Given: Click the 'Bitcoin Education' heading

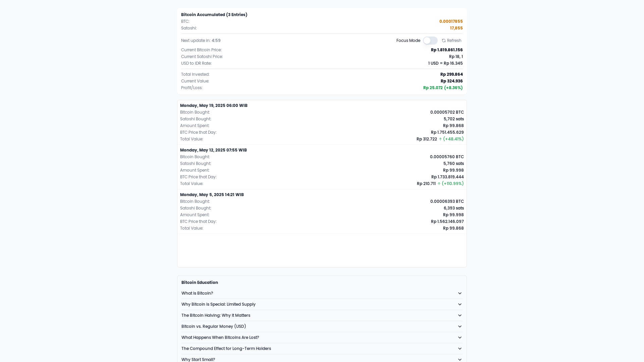Looking at the screenshot, I should pos(200,283).
